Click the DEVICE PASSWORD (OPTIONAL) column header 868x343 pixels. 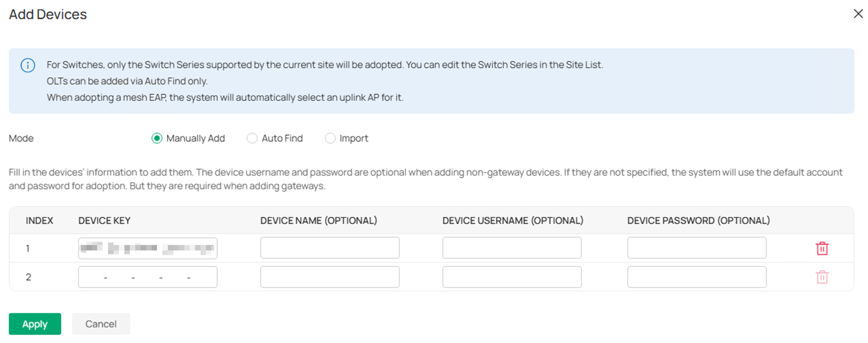coord(698,220)
